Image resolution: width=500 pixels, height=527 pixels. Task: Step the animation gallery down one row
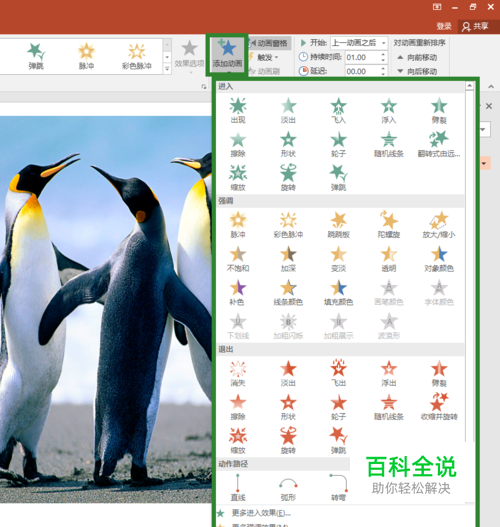(x=167, y=57)
